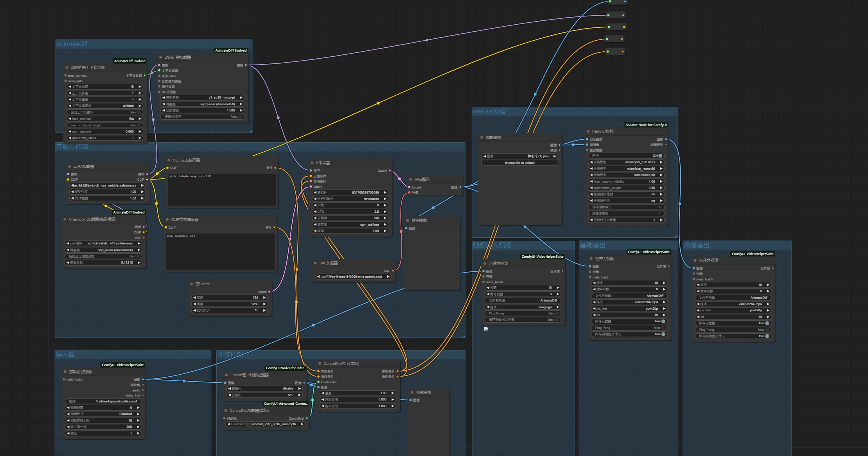Click the 模型 output port on 动态扩散加载器

246,65
